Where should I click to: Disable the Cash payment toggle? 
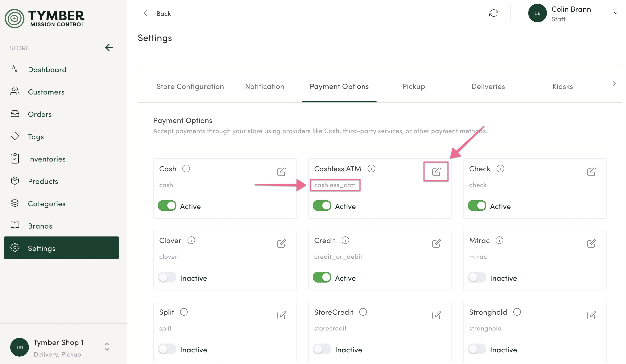[167, 206]
